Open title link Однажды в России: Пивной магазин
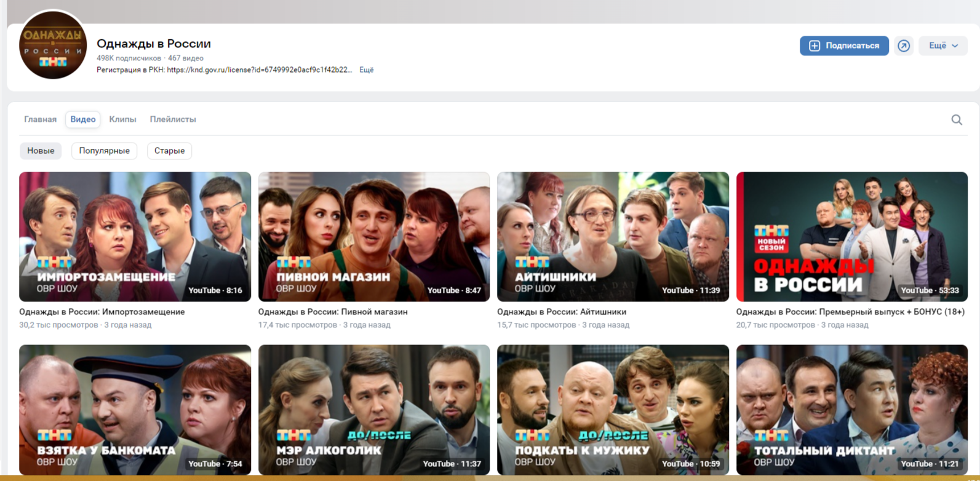 333,312
